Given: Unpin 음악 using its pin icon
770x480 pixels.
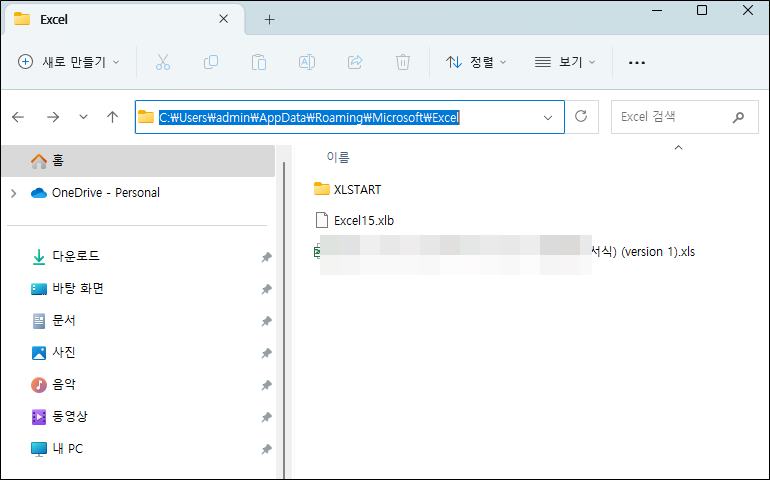Looking at the screenshot, I should (x=266, y=385).
